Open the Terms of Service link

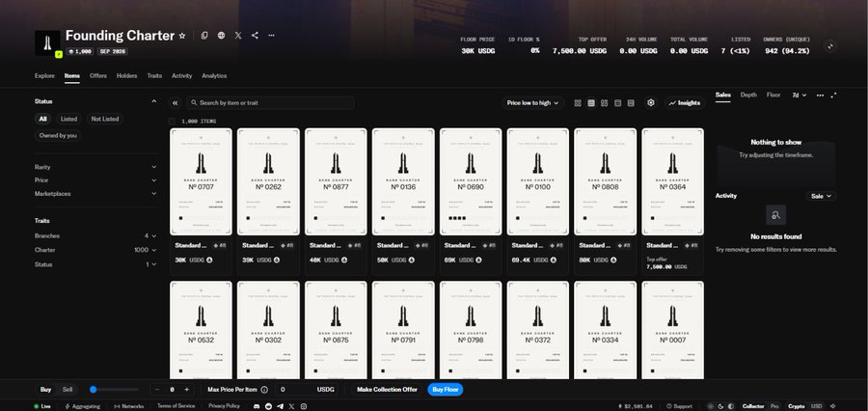(176, 406)
